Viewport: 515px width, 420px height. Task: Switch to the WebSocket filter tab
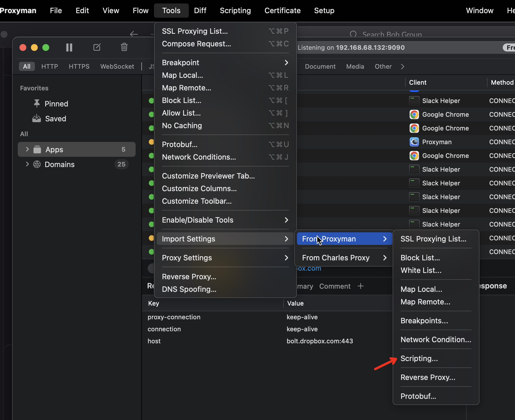pyautogui.click(x=117, y=66)
